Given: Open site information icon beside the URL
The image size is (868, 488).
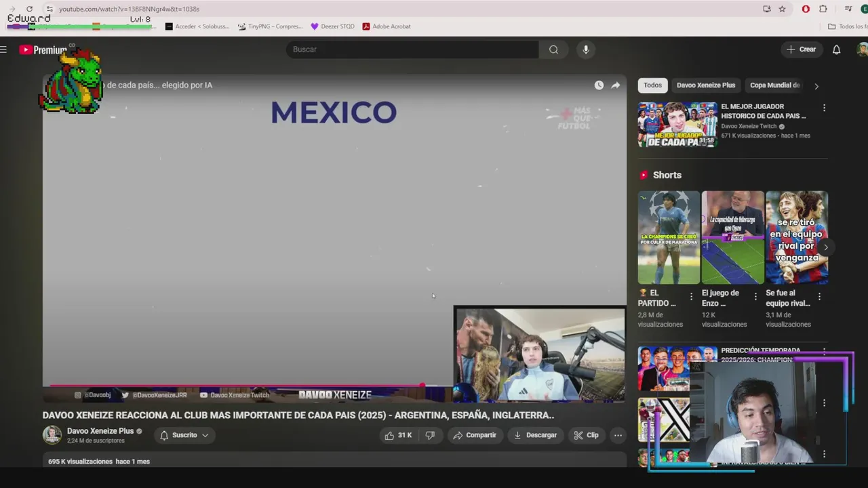Looking at the screenshot, I should [49, 9].
